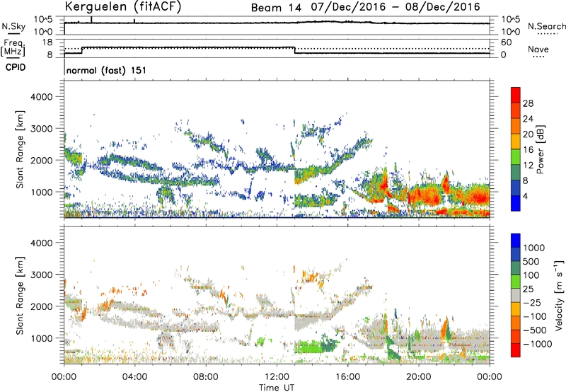Click the '12:00' time axis tick label
This screenshot has height=392, width=566.
click(277, 377)
